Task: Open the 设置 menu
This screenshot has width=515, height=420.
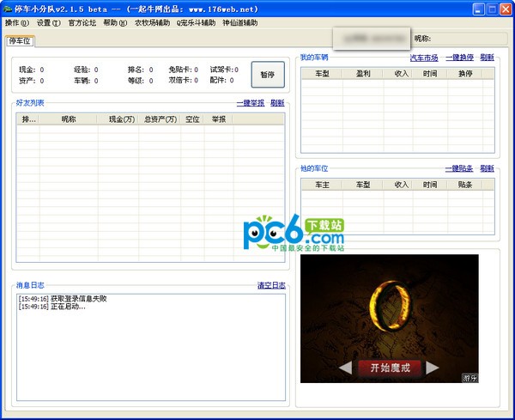Action: pos(49,22)
